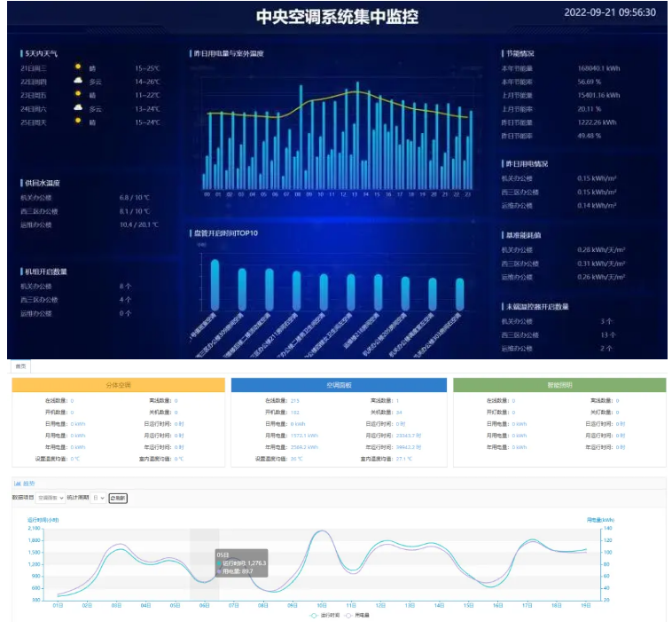Switch to the 首页 tab
The image size is (672, 637).
20,366
